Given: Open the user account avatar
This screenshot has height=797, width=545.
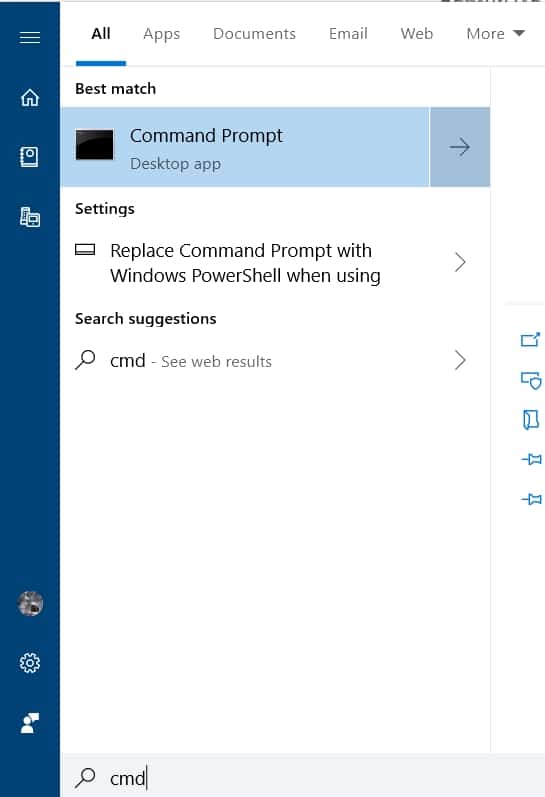Looking at the screenshot, I should (x=30, y=603).
